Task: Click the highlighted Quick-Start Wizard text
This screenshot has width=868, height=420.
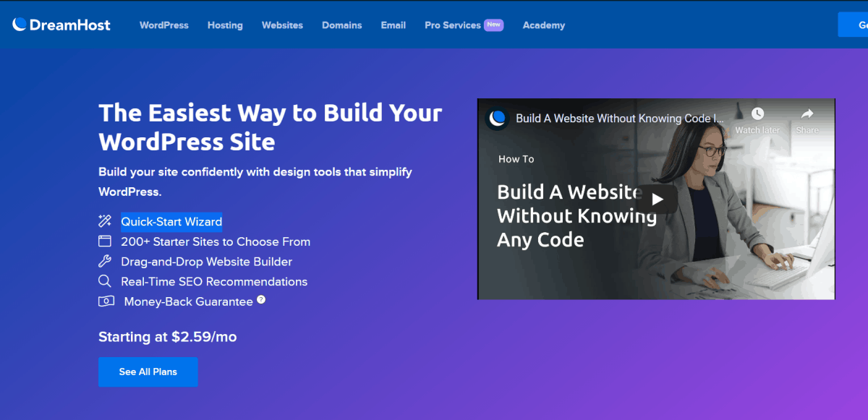Action: (171, 221)
